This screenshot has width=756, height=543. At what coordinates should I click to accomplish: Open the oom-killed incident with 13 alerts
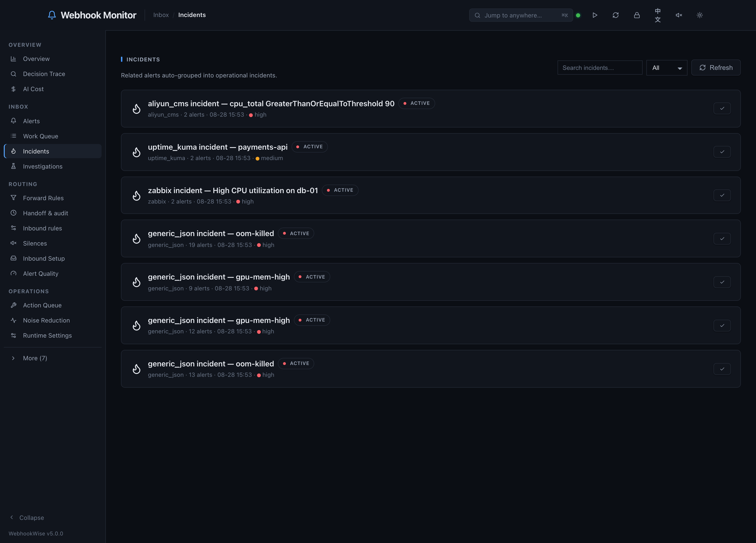[431, 369]
